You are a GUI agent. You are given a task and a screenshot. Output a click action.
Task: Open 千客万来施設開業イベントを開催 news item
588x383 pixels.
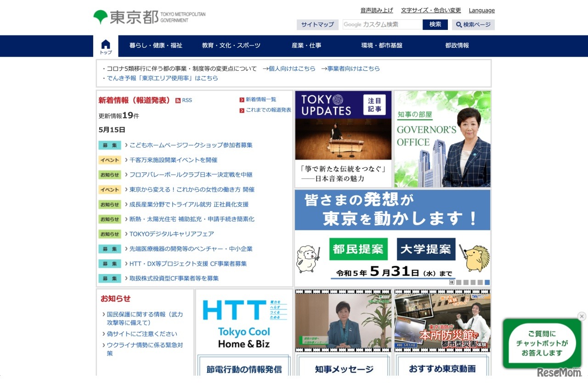(173, 160)
